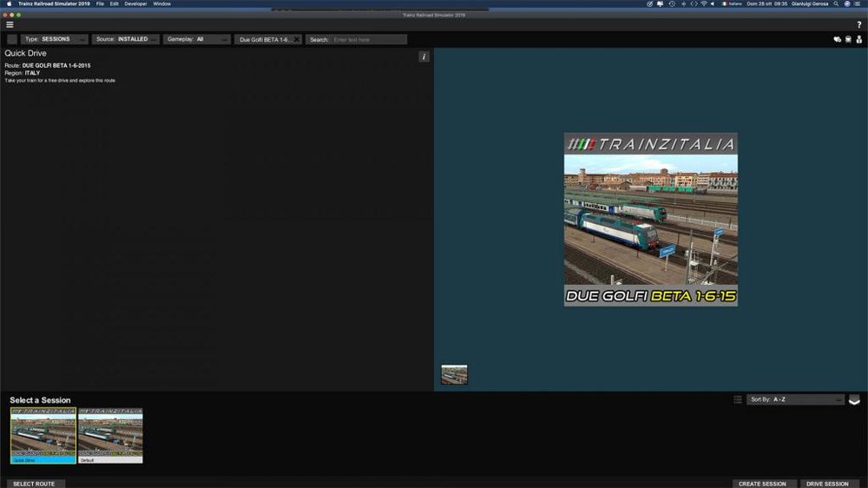868x488 pixels.
Task: Click the train filter icon
Action: pos(848,39)
